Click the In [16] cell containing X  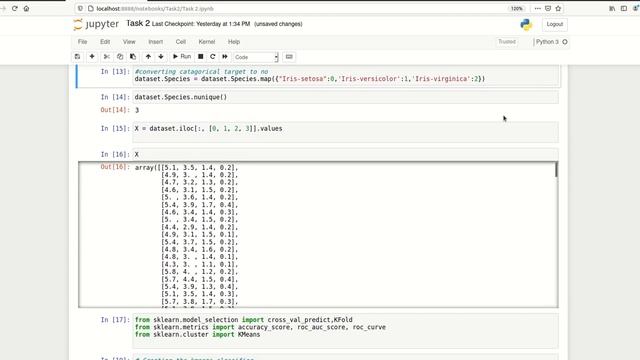(x=345, y=154)
